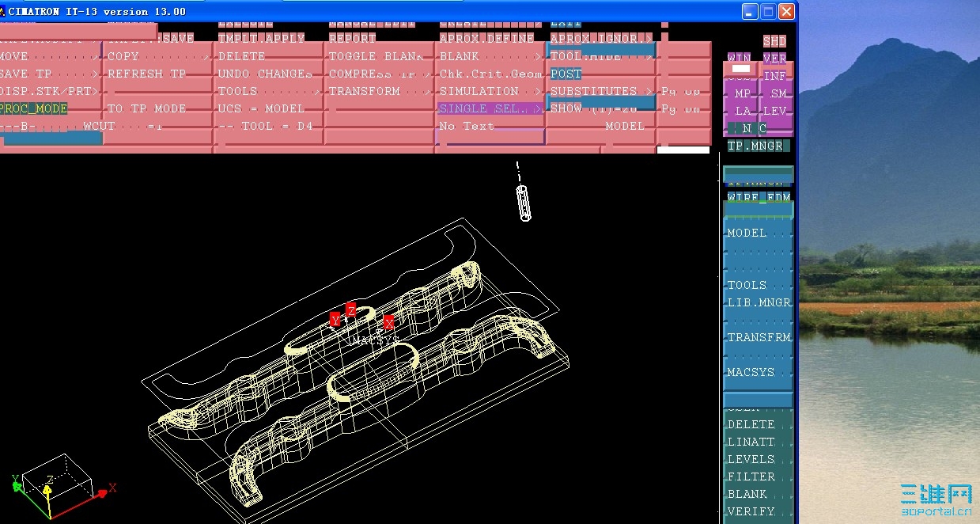Screen dimensions: 980x524
Task: Click the MACSYS label in viewport
Action: pyautogui.click(x=375, y=340)
